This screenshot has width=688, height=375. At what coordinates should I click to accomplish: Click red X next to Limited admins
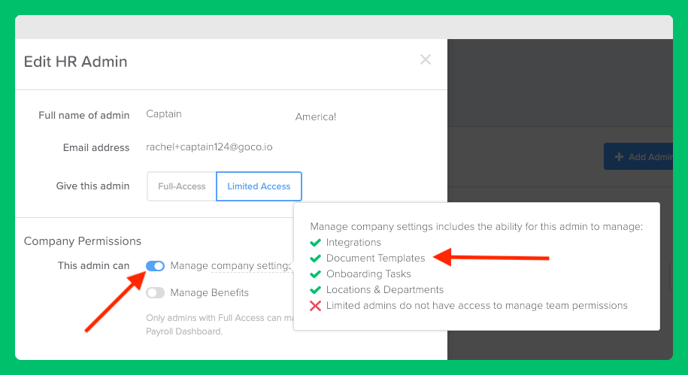click(315, 306)
